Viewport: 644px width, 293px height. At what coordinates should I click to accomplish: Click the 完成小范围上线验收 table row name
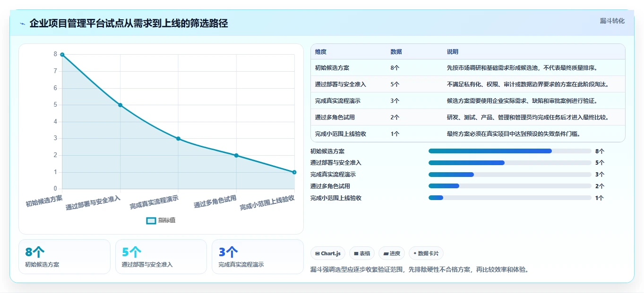coord(341,134)
